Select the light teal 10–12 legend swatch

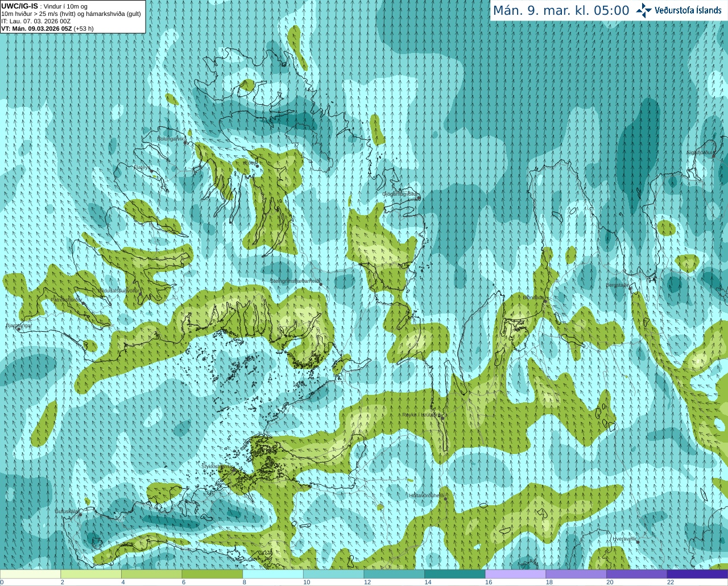pyautogui.click(x=333, y=574)
